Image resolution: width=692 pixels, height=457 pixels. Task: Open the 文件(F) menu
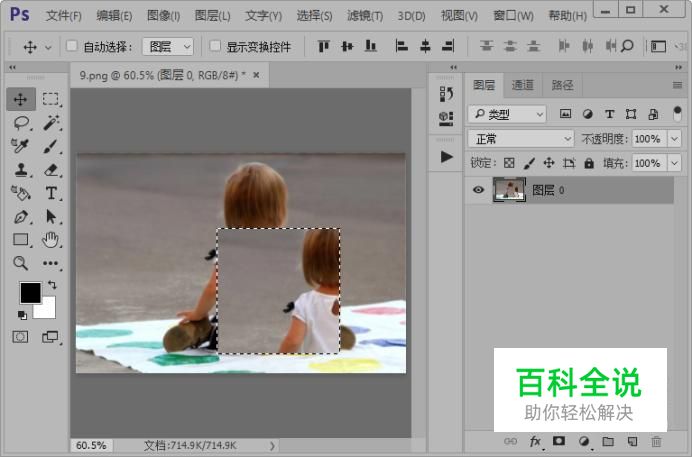(64, 16)
